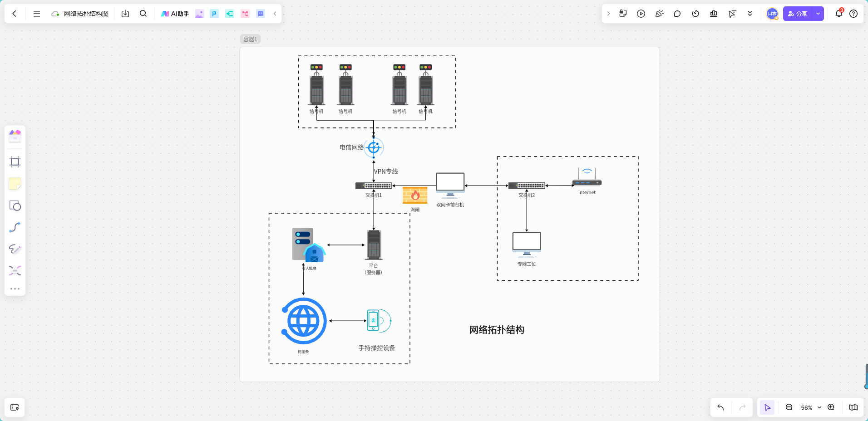The height and width of the screenshot is (421, 868).
Task: Click the pink flowchart icon
Action: point(245,14)
